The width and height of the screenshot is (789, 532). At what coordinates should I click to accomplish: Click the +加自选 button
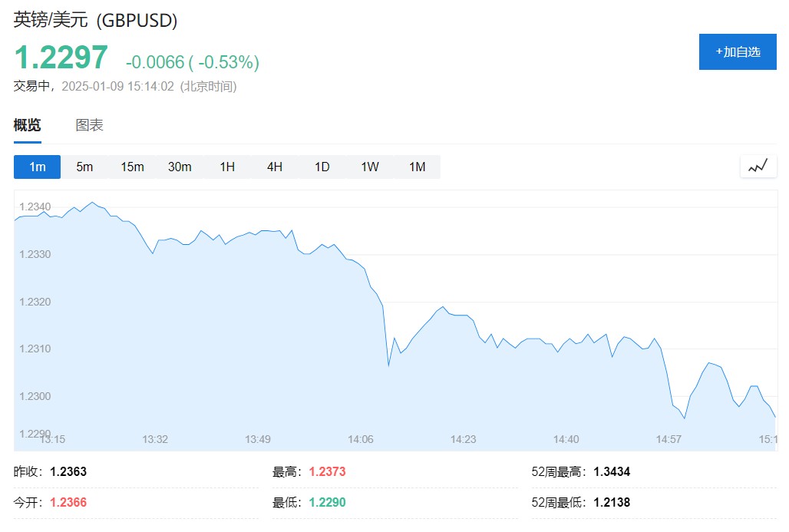click(x=738, y=52)
